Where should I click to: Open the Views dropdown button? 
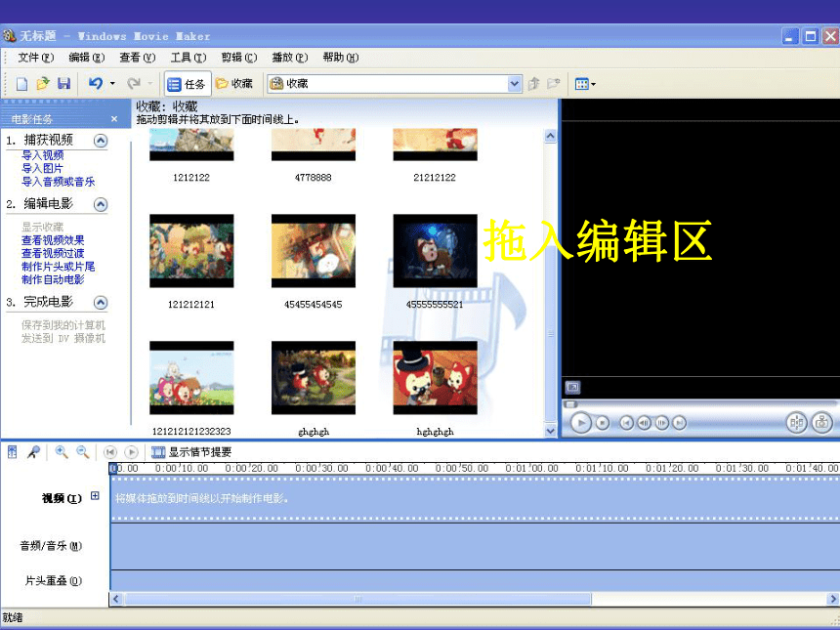[585, 84]
